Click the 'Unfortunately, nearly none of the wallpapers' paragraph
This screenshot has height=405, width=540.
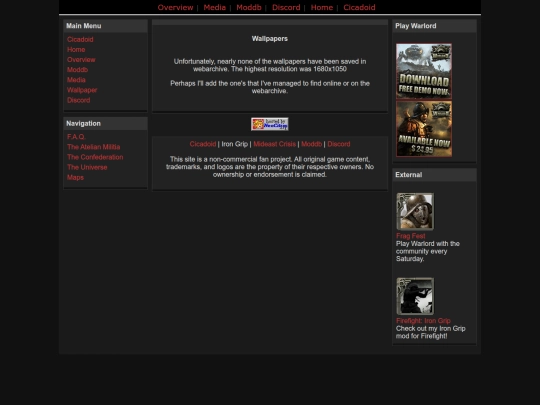[x=270, y=65]
